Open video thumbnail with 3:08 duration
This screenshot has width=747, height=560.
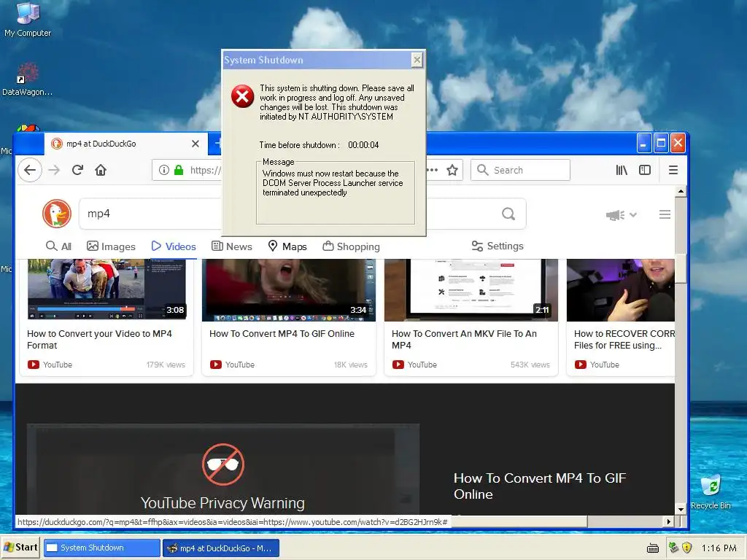(107, 290)
